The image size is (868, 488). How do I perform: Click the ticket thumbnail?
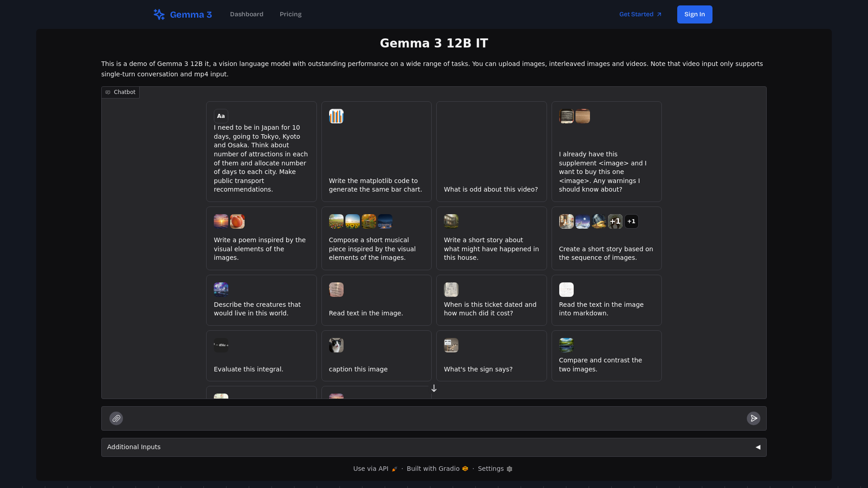click(x=451, y=290)
